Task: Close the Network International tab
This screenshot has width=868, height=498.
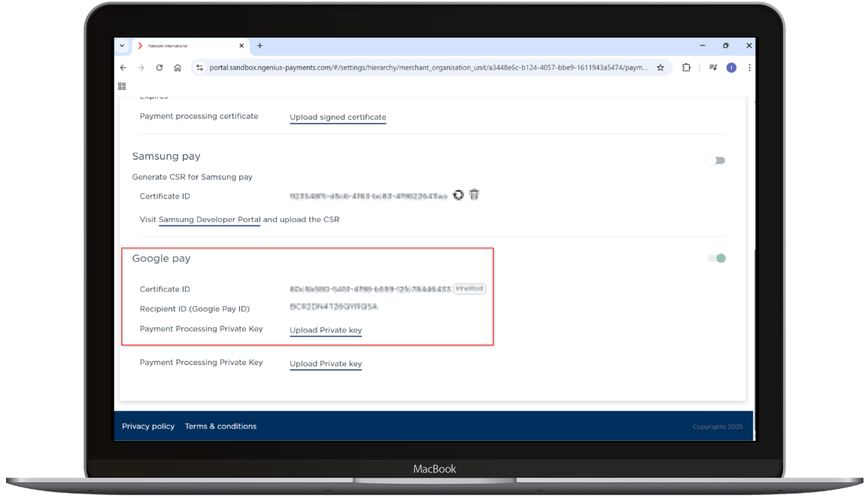Action: pos(241,46)
